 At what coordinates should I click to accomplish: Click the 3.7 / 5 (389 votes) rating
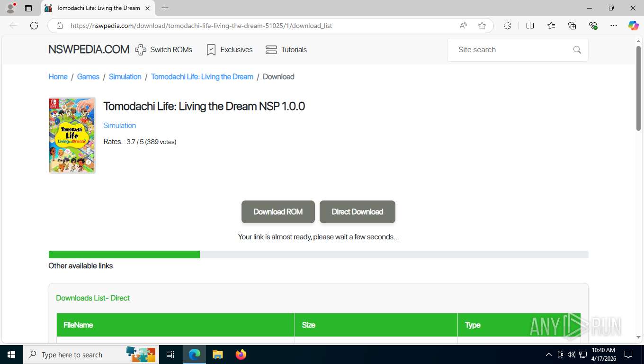coord(152,142)
